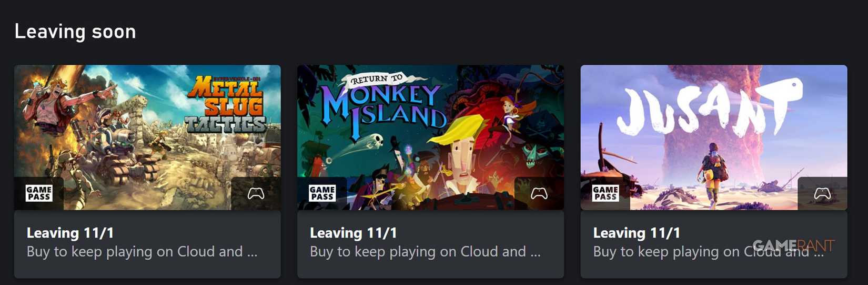Click Leaving 11/1 under Jusant
The image size is (868, 285).
(x=637, y=233)
